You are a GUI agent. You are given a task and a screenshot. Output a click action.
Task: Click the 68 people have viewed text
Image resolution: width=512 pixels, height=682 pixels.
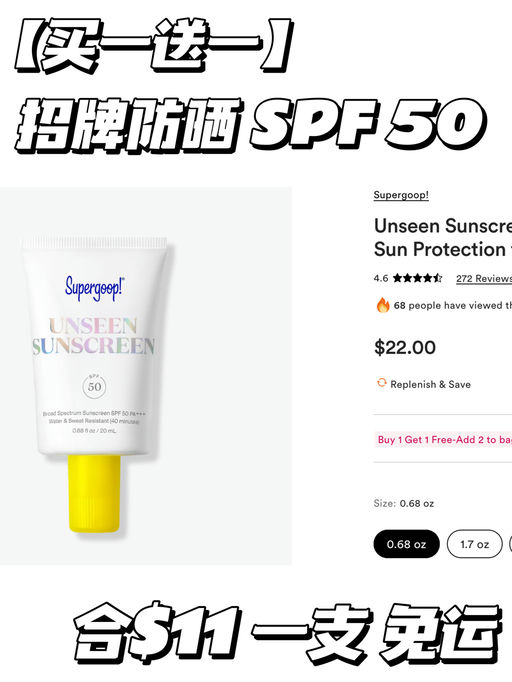(453, 305)
